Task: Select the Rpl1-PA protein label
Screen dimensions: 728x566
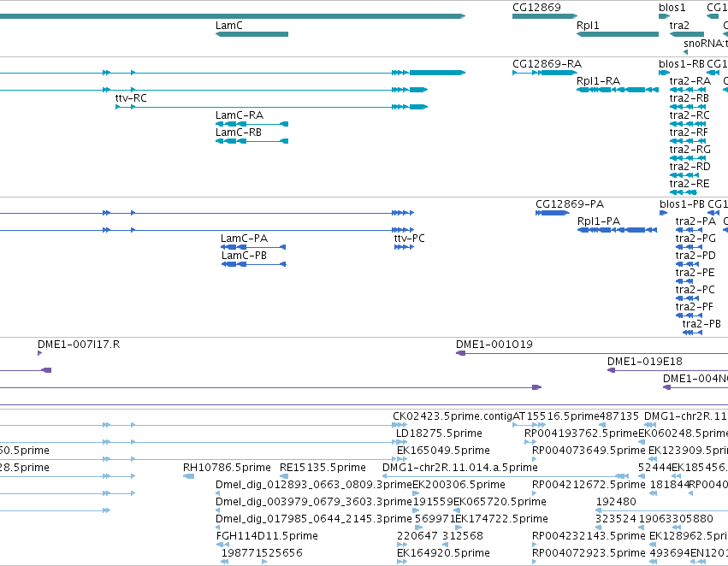Action: tap(599, 221)
